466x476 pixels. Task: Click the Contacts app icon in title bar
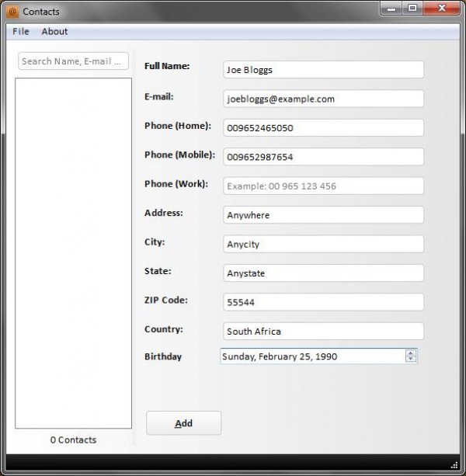coord(12,12)
